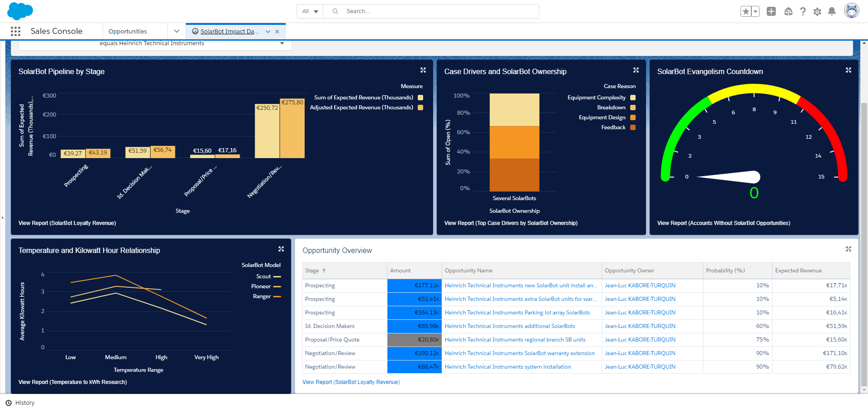Click the €20,80K amount cell
Screen dimensions: 868x412
414,340
